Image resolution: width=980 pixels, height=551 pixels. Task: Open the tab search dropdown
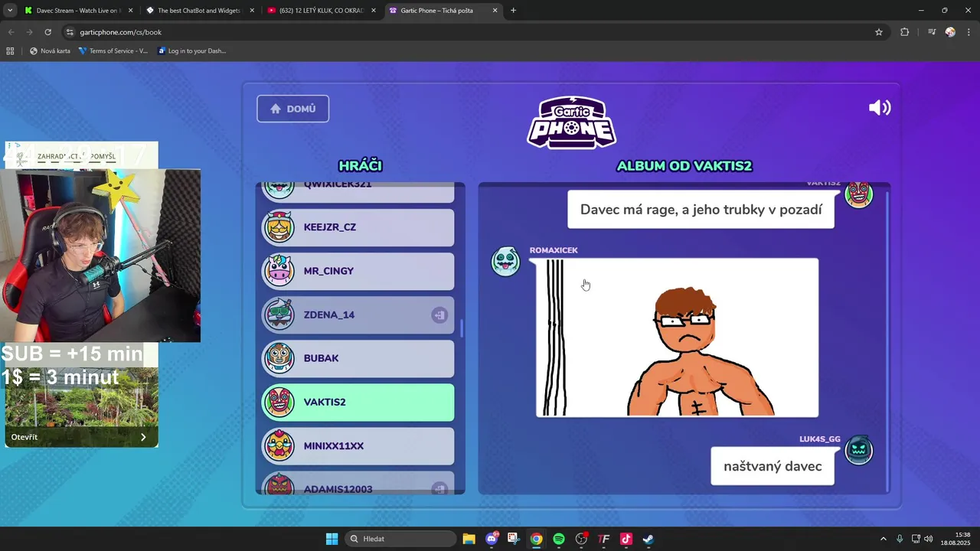(10, 11)
